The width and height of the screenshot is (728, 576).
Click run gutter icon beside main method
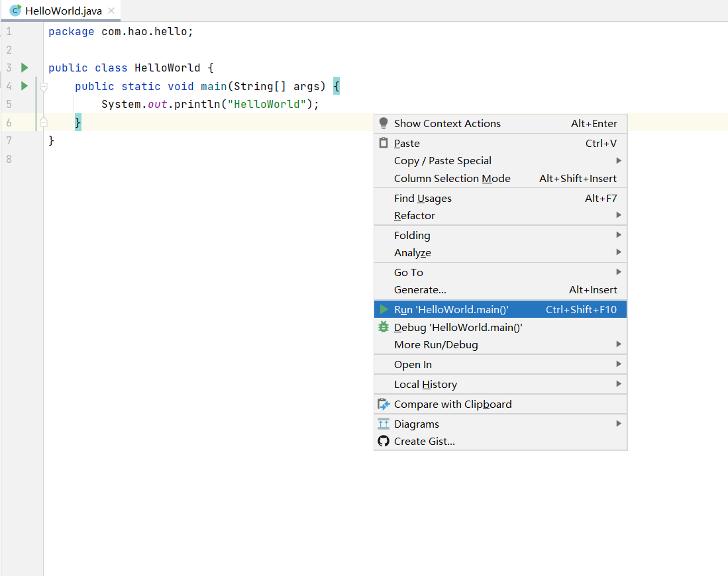click(25, 86)
